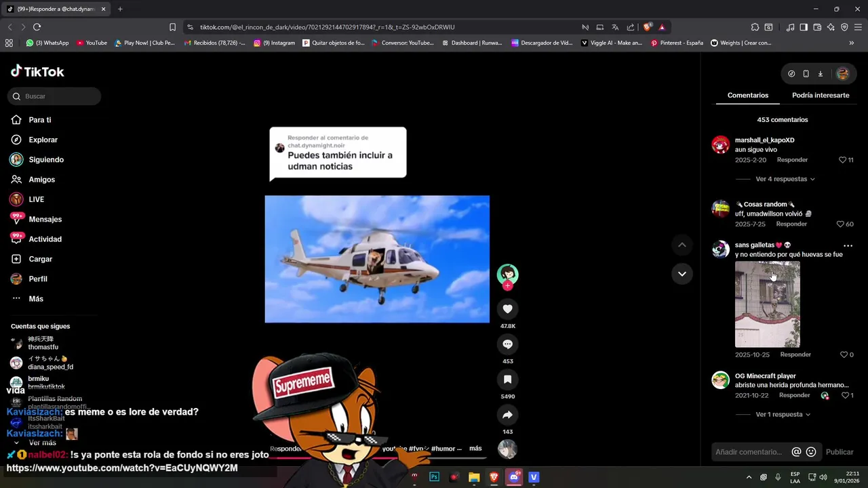
Task: Click the Publicar button
Action: pyautogui.click(x=840, y=452)
